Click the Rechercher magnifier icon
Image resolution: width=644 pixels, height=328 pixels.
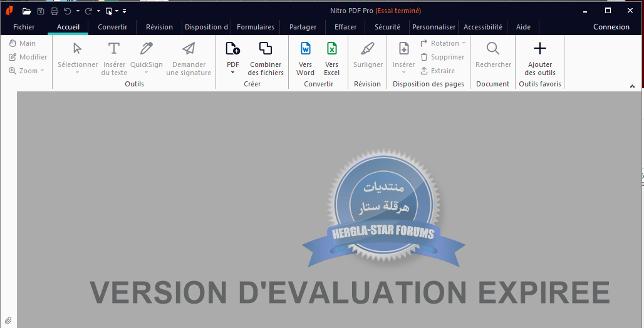pos(493,48)
